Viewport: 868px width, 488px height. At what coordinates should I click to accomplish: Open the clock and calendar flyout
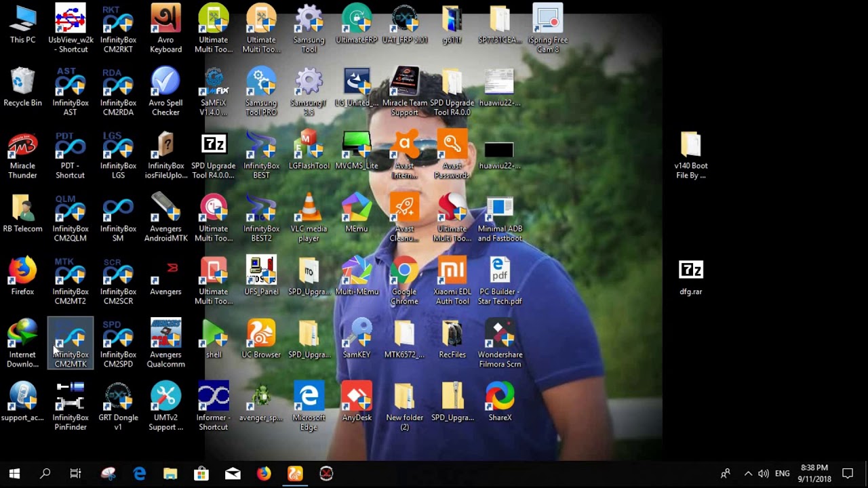click(x=814, y=474)
